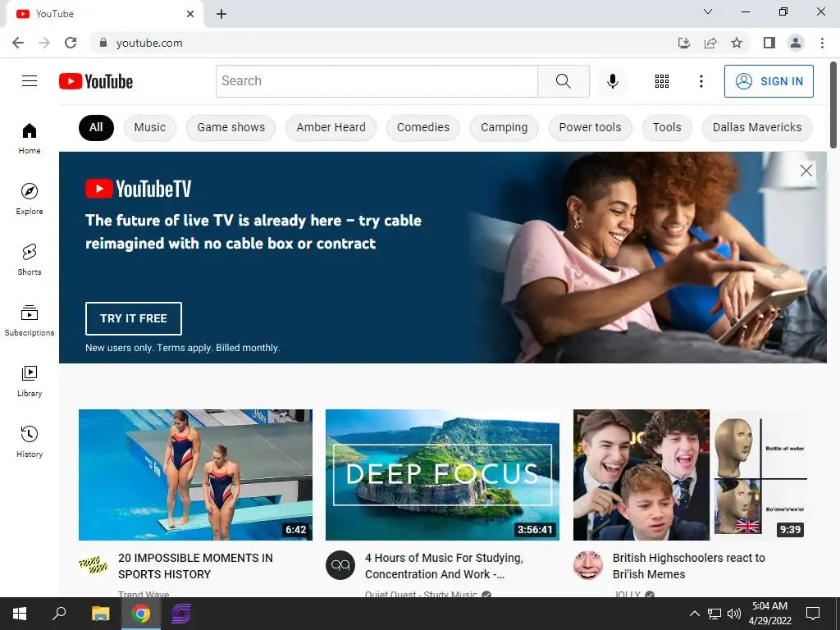Open Subscriptions in sidebar
840x630 pixels.
click(x=30, y=320)
